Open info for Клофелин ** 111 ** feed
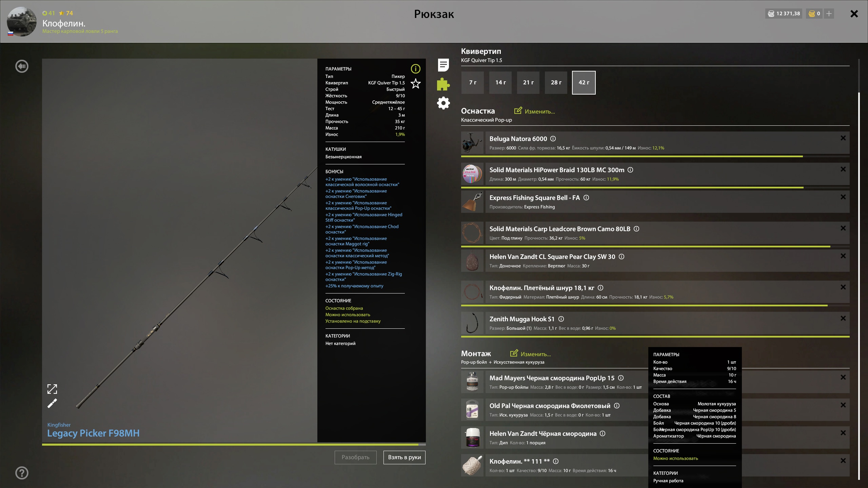The width and height of the screenshot is (868, 488). (556, 461)
